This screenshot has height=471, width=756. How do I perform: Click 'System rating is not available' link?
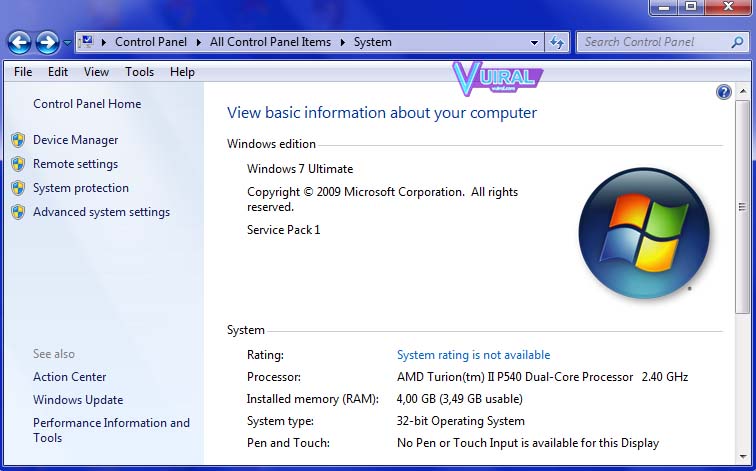(473, 355)
